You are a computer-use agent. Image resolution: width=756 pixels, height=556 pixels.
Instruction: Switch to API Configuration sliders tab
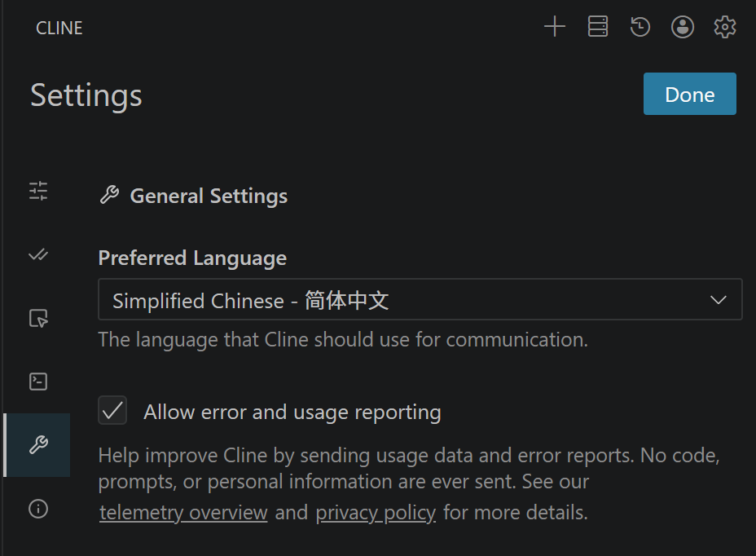pos(38,191)
